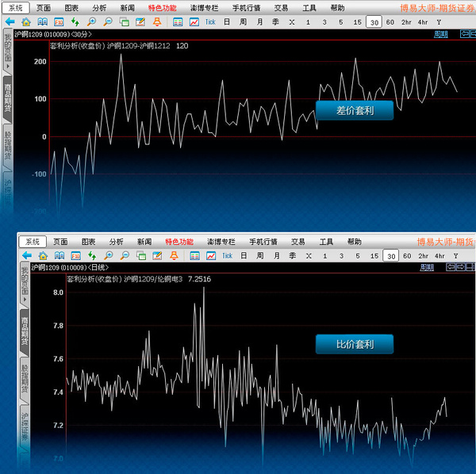Click the 差价套利 button on the upper chart
476x474 pixels.
pyautogui.click(x=354, y=110)
